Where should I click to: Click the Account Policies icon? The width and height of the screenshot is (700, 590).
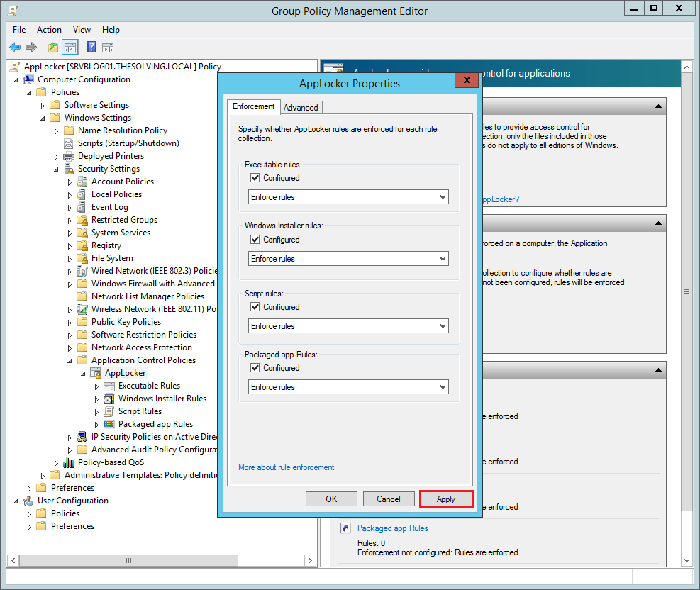pos(82,182)
